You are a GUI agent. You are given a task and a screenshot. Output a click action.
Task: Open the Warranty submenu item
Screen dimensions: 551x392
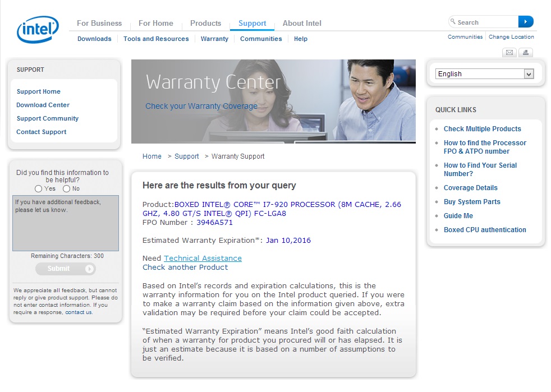click(x=214, y=39)
